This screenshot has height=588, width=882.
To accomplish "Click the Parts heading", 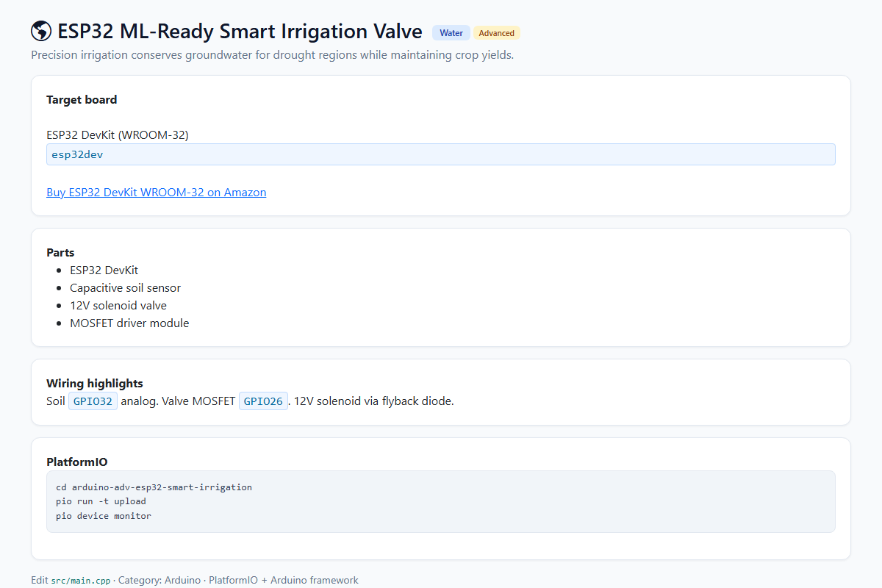I will click(x=60, y=253).
